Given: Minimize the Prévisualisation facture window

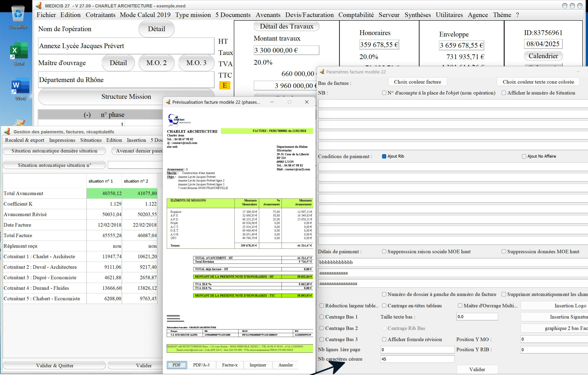Looking at the screenshot, I should coord(272,102).
